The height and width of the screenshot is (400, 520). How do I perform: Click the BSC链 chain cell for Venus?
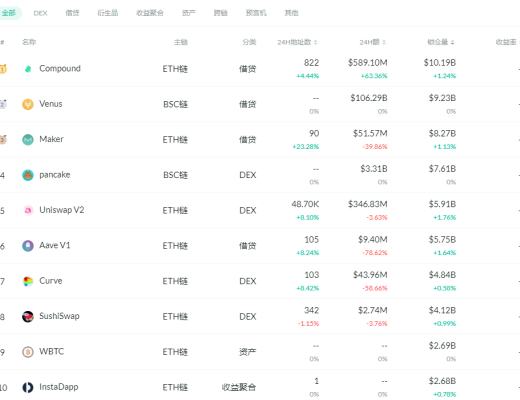pyautogui.click(x=176, y=104)
